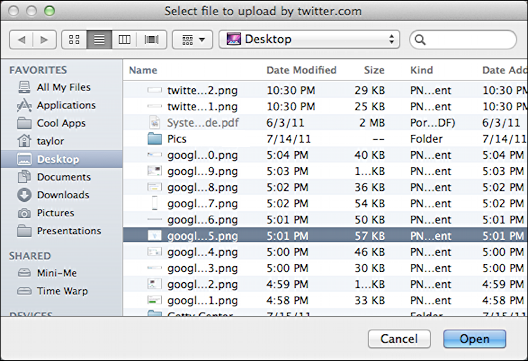The height and width of the screenshot is (361, 528).
Task: Click the Mini-Me drive icon
Action: [24, 272]
